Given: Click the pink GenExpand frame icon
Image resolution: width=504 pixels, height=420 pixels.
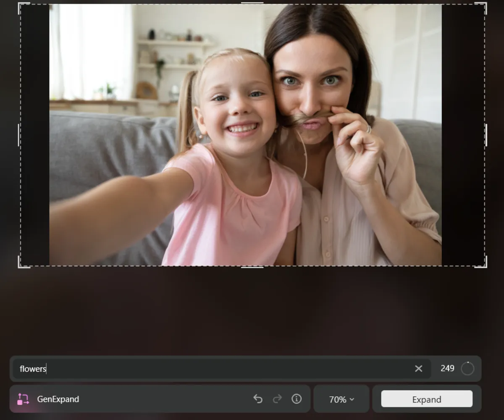Looking at the screenshot, I should 23,399.
